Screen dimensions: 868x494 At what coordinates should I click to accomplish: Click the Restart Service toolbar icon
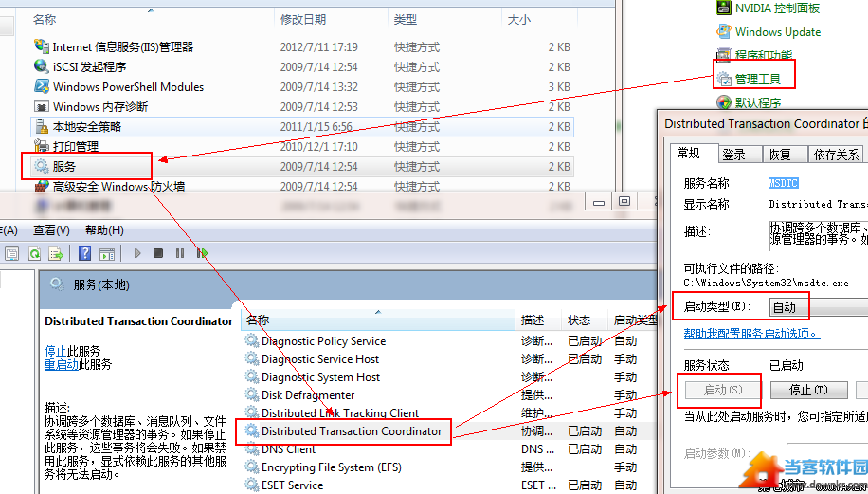click(202, 253)
